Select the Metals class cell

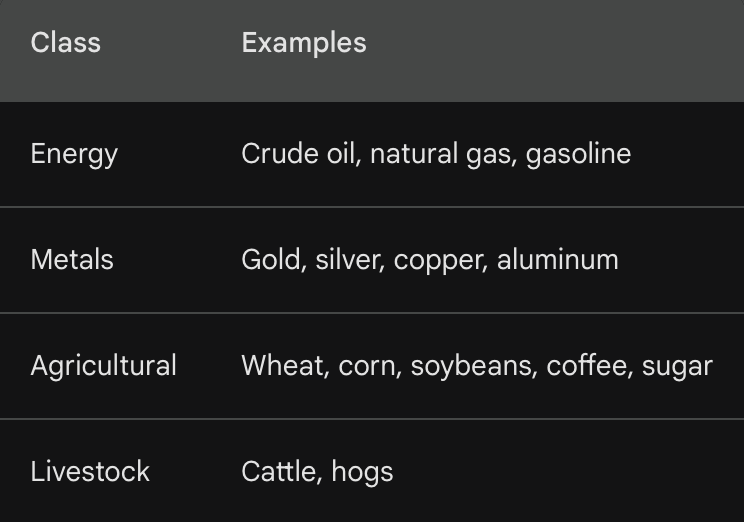point(72,260)
